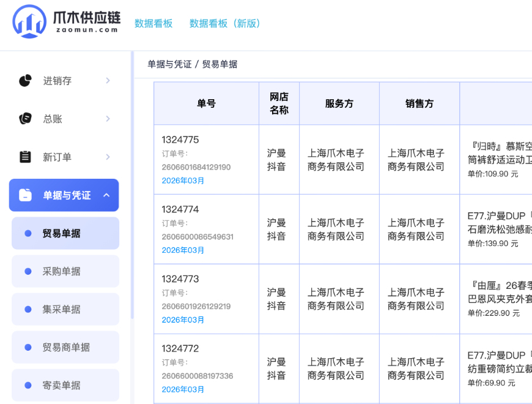Screen dimensions: 532x404
Task: Select 贸易单据 in the sidebar
Action: (x=65, y=233)
